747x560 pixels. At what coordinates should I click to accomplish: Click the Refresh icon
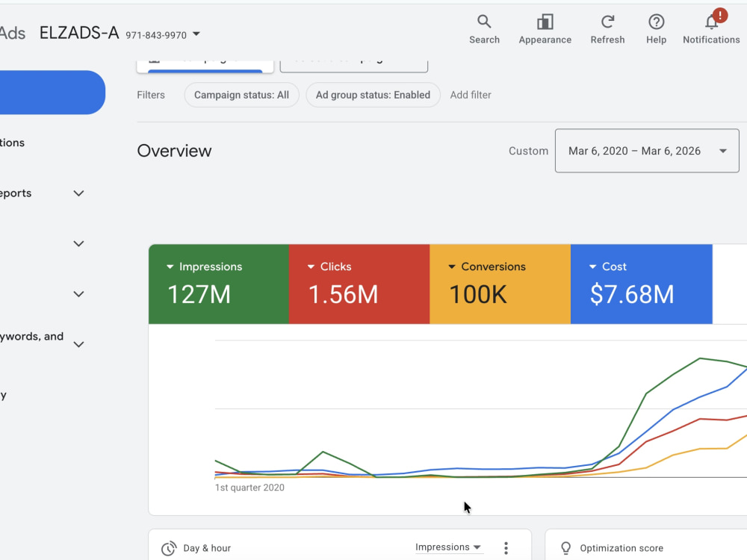click(607, 22)
